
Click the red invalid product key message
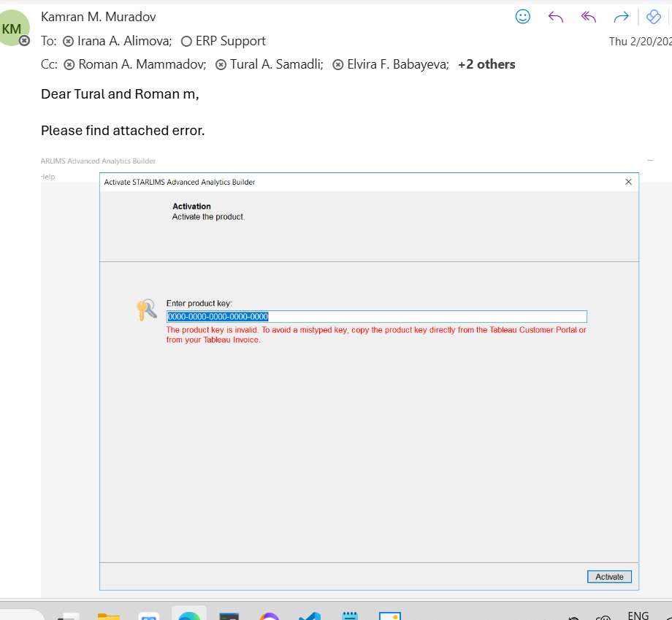(x=376, y=334)
